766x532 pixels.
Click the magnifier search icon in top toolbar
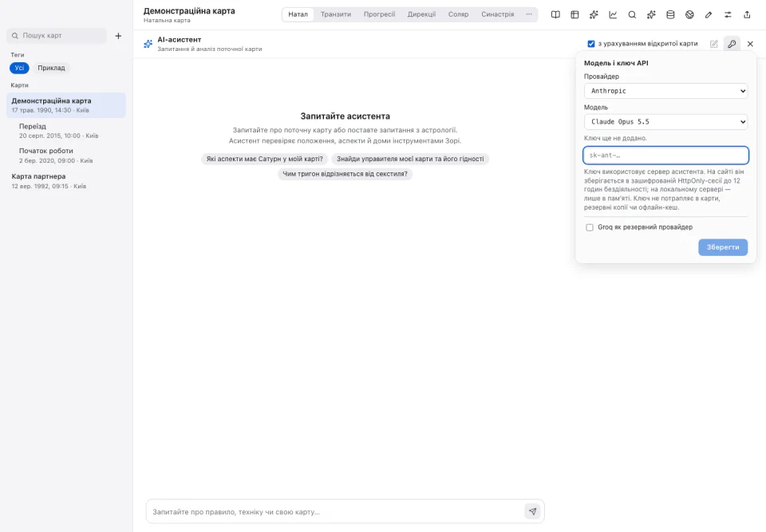(632, 14)
